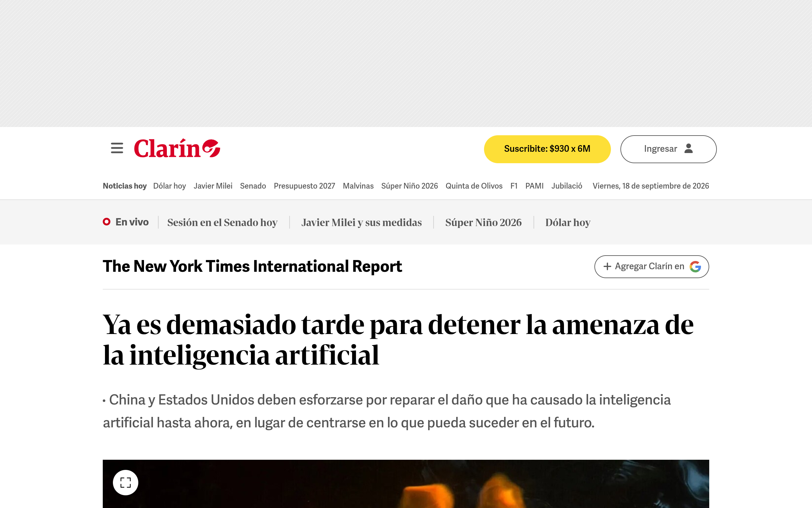Screen dimensions: 812x508
Task: Click the Ingresar button
Action: point(668,149)
